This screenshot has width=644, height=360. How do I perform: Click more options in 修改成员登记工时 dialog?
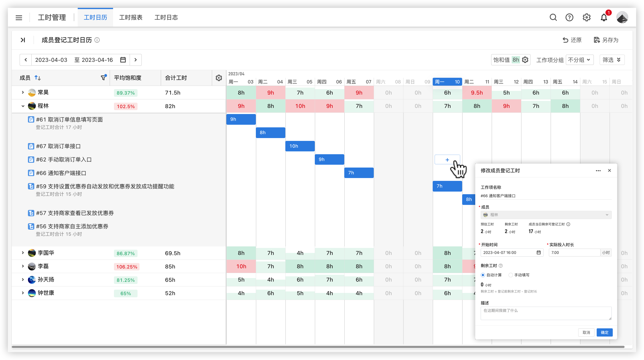pos(598,171)
